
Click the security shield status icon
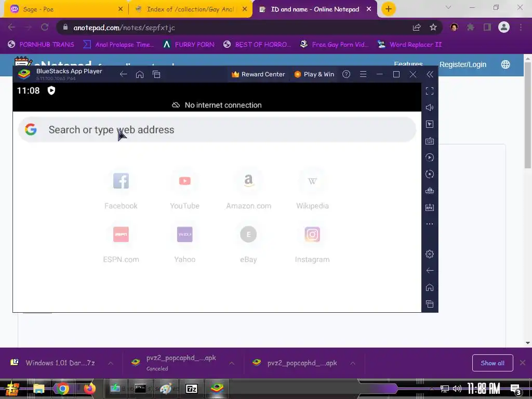[x=51, y=90]
